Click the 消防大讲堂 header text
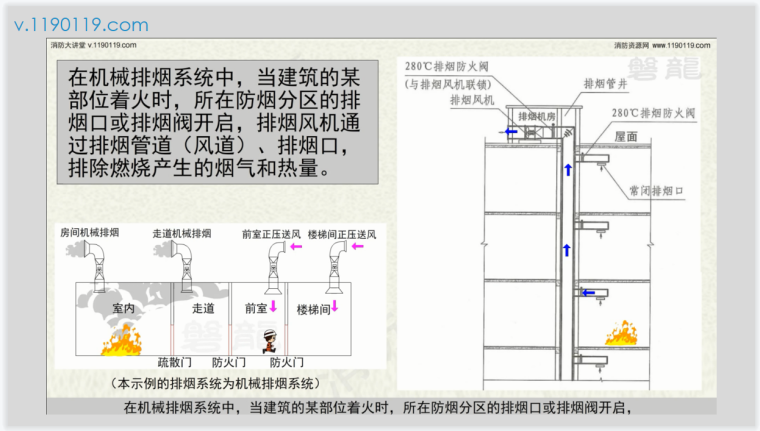This screenshot has height=431, width=760. click(66, 45)
